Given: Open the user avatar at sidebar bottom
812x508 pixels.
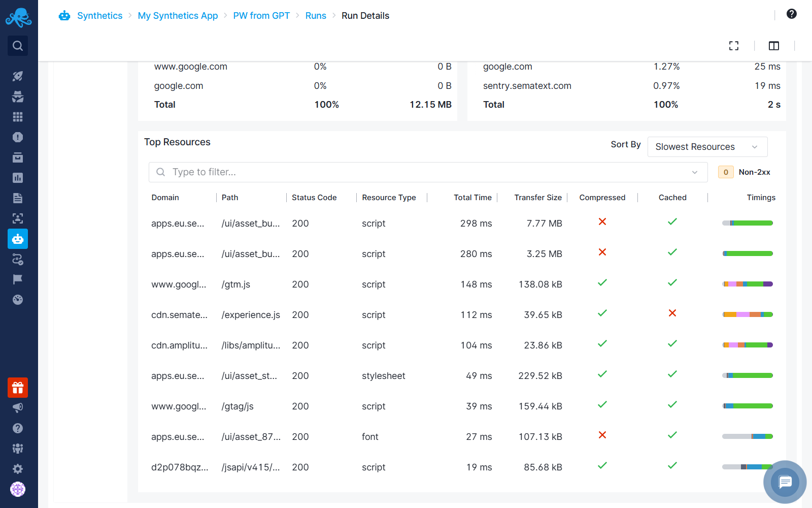Looking at the screenshot, I should [x=18, y=489].
